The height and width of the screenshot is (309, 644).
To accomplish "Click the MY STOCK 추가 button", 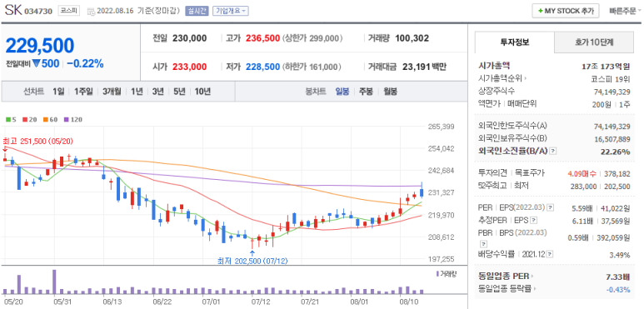I will coord(566,11).
